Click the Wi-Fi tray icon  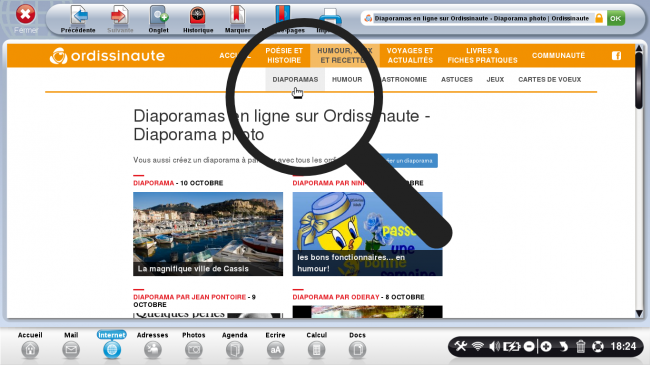coord(478,346)
